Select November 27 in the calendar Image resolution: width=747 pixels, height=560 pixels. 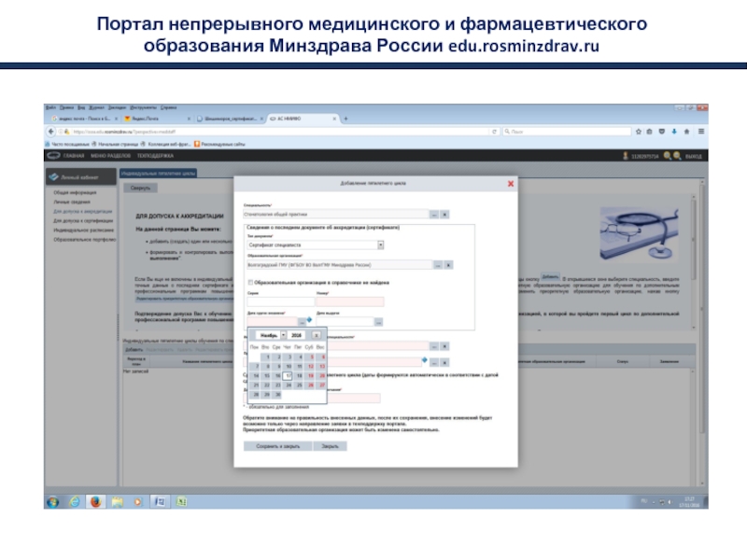321,385
